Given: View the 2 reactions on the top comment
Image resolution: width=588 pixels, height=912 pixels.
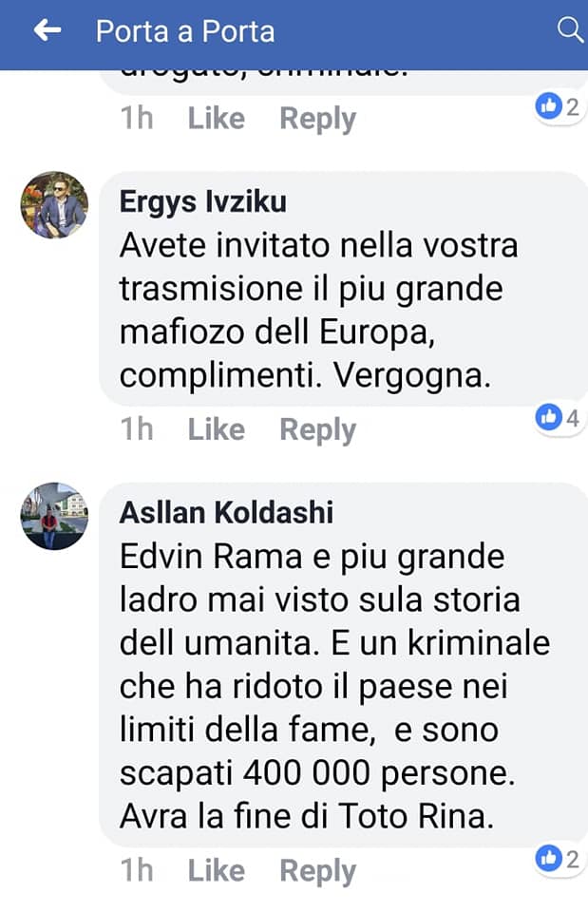Looking at the screenshot, I should pyautogui.click(x=558, y=106).
